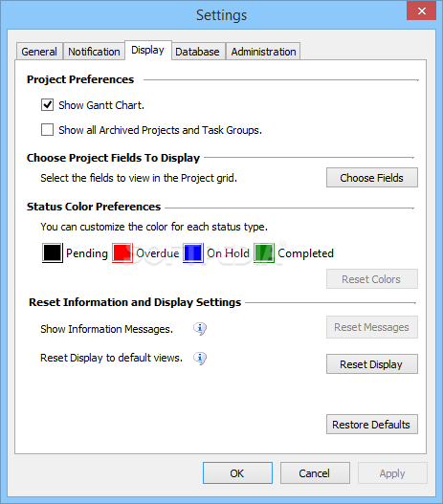Image resolution: width=443 pixels, height=504 pixels.
Task: Click 'Reset Display to default views.' text
Action: (111, 358)
